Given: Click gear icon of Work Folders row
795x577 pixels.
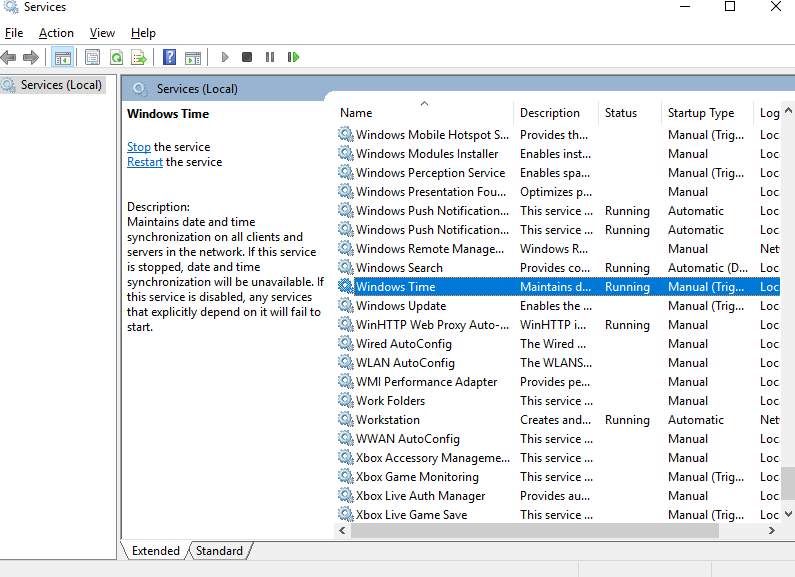Looking at the screenshot, I should click(x=345, y=400).
